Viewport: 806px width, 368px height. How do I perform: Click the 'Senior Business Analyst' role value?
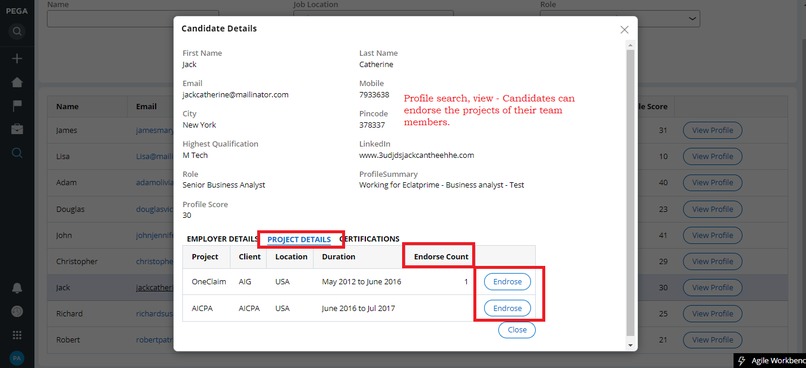pos(224,185)
